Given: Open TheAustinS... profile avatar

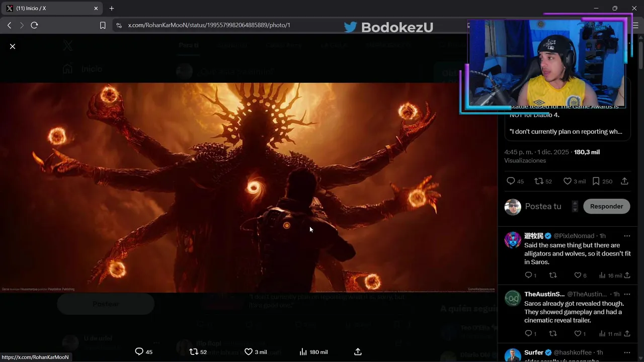Looking at the screenshot, I should tap(513, 298).
